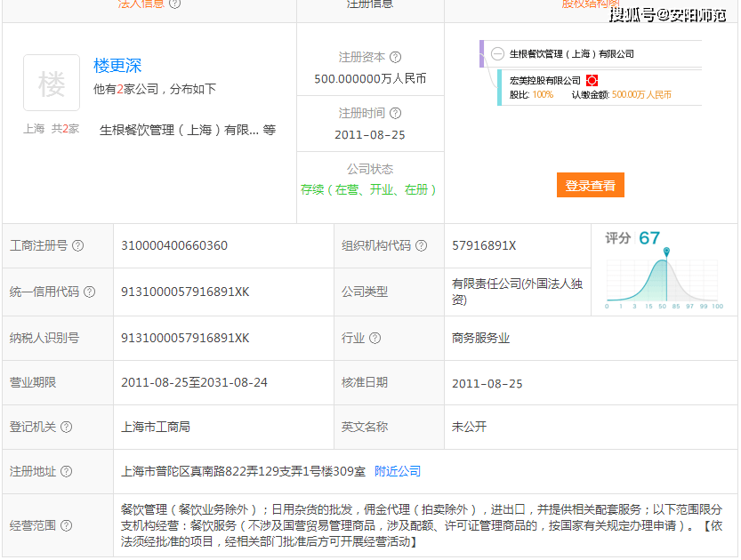Screen dimensions: 741x560
Task: Click the 生根餐饮管理（上海）有限公司 root node
Action: tap(571, 54)
